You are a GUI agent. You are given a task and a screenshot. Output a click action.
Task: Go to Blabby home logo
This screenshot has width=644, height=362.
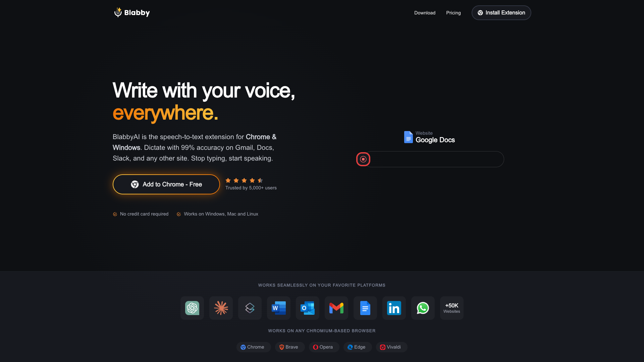(x=132, y=12)
